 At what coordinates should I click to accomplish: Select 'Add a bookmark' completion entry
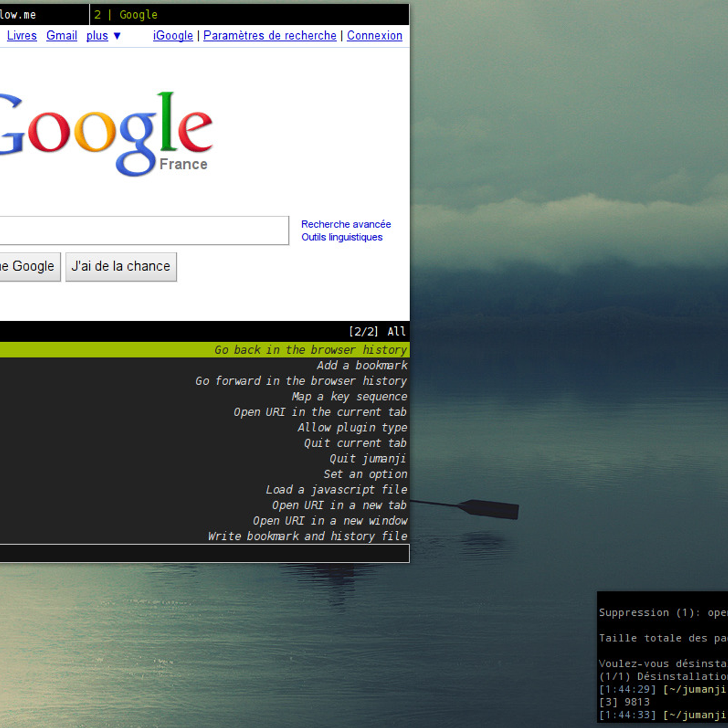click(x=362, y=365)
